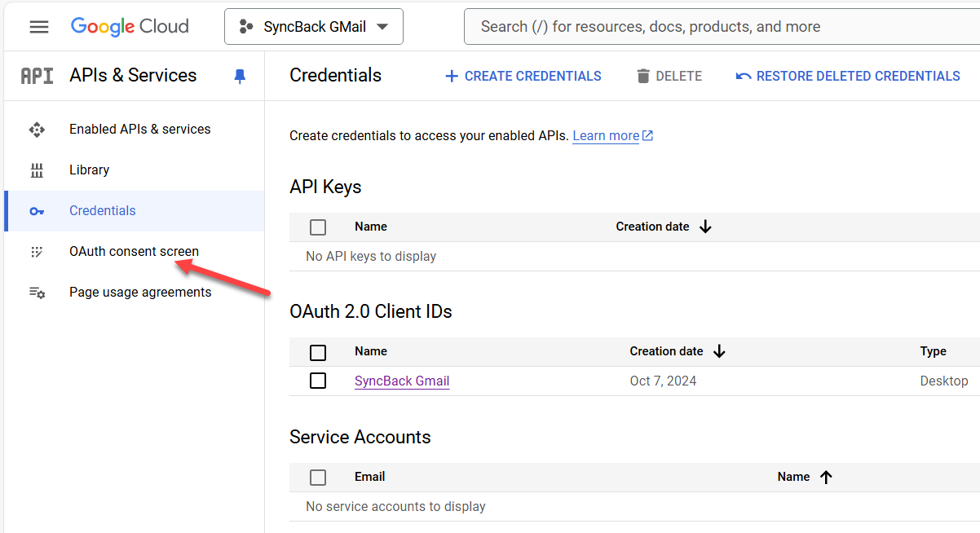The width and height of the screenshot is (980, 533).
Task: Click the OAuth 2.0 Client IDs section heading
Action: click(371, 311)
